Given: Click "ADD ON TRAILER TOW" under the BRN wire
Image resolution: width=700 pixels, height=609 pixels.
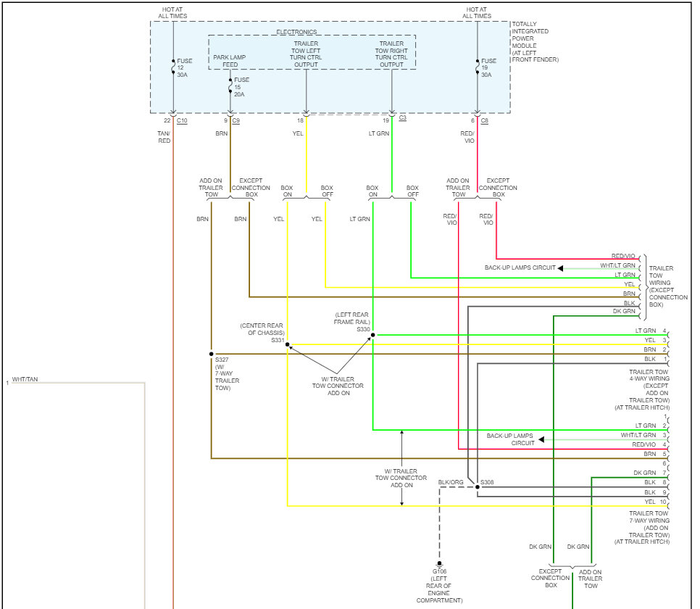Looking at the screenshot, I should [211, 188].
